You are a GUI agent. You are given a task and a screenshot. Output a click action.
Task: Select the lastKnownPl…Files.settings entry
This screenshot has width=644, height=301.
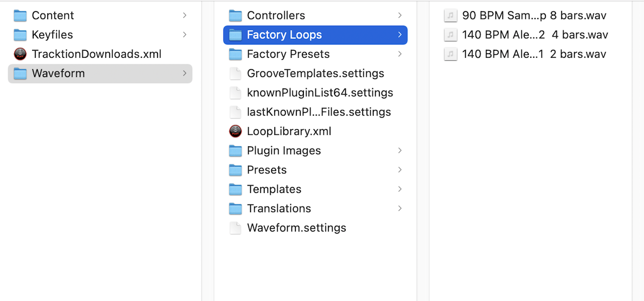point(315,112)
